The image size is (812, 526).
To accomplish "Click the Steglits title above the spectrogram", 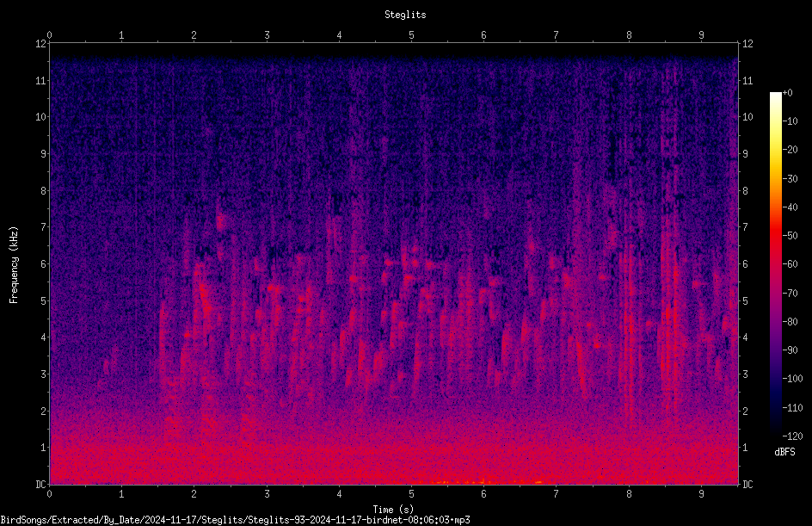I will [405, 15].
